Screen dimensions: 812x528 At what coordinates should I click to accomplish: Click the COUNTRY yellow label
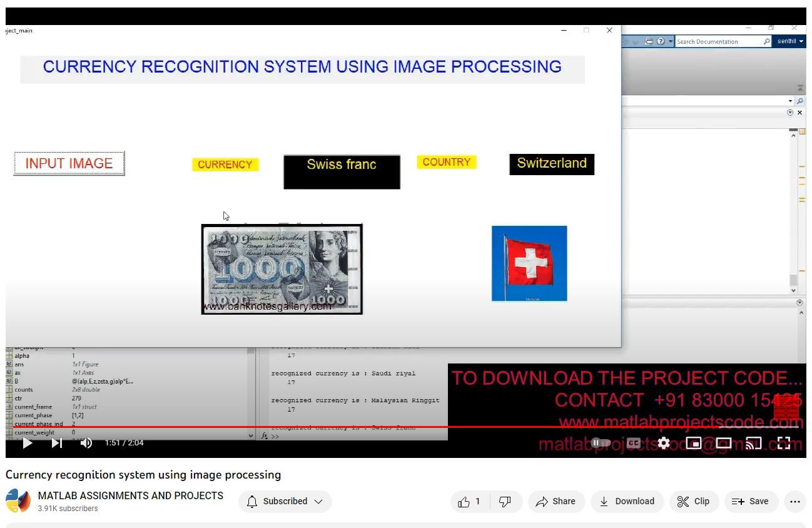pyautogui.click(x=447, y=162)
